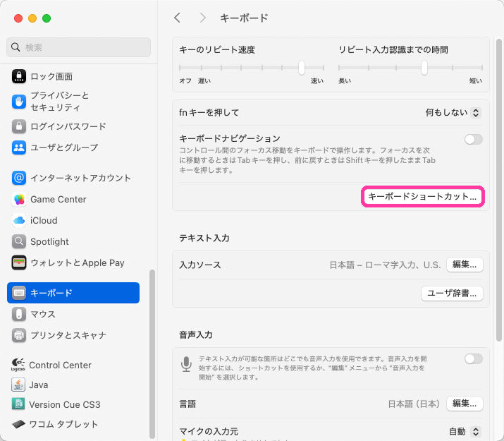Click 編集… button beside 入力ソース

(465, 265)
